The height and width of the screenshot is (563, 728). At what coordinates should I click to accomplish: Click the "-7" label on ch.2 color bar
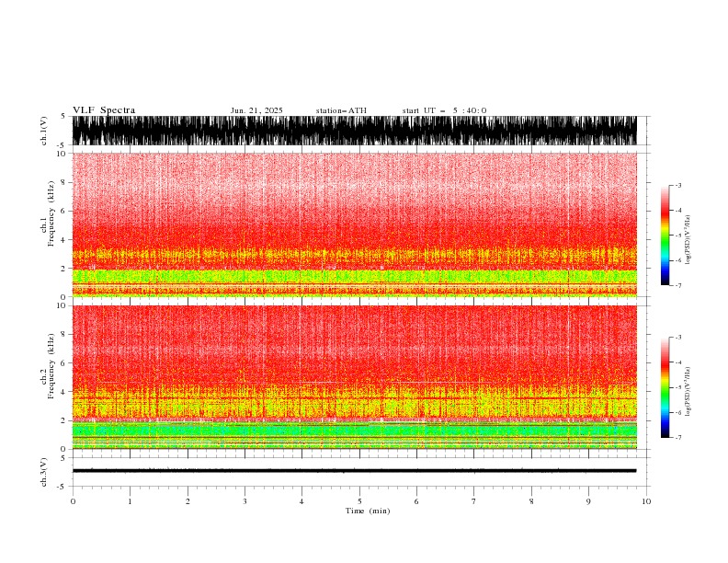tap(677, 438)
